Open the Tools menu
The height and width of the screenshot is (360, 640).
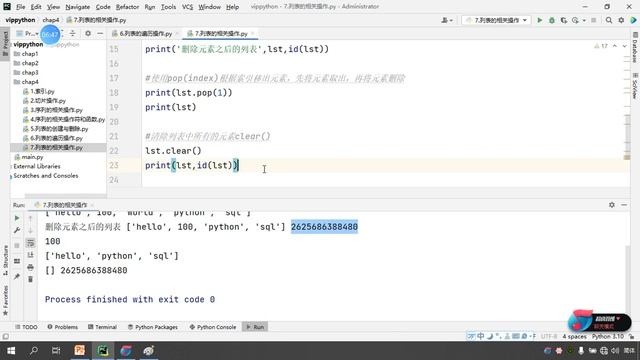(x=168, y=7)
